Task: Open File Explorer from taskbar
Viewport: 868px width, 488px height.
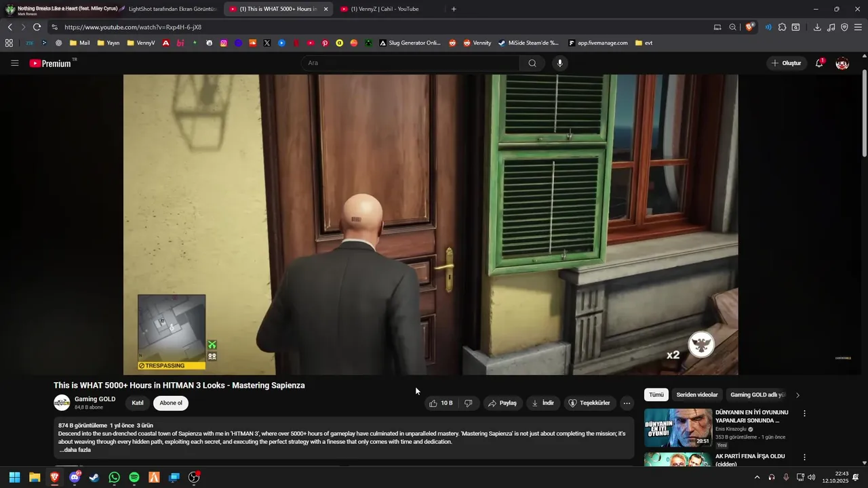Action: 35,477
